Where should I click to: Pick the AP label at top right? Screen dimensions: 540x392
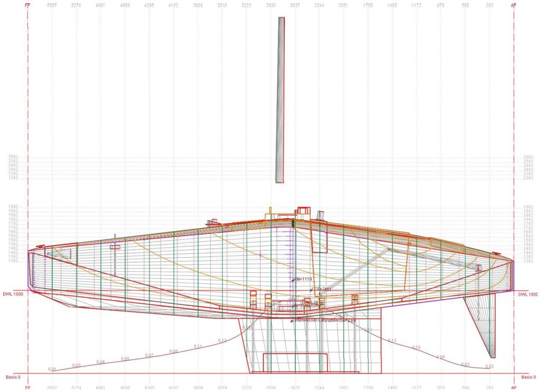[x=514, y=5]
